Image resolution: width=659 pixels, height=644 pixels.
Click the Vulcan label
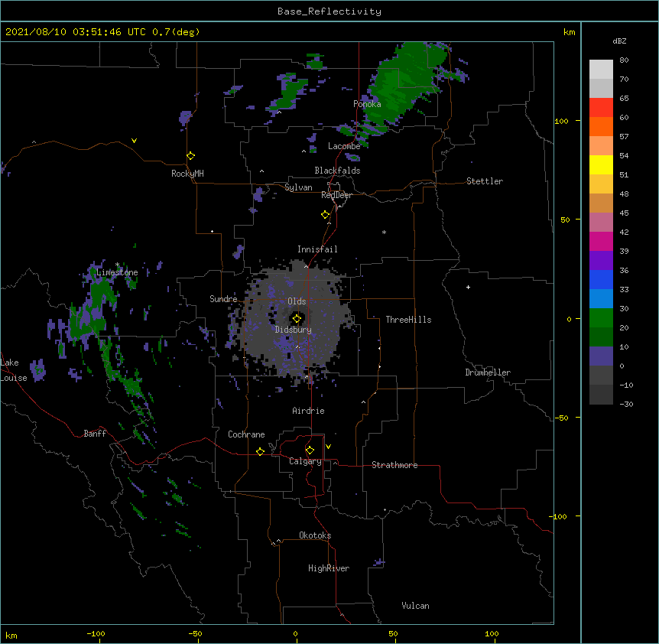(x=415, y=606)
